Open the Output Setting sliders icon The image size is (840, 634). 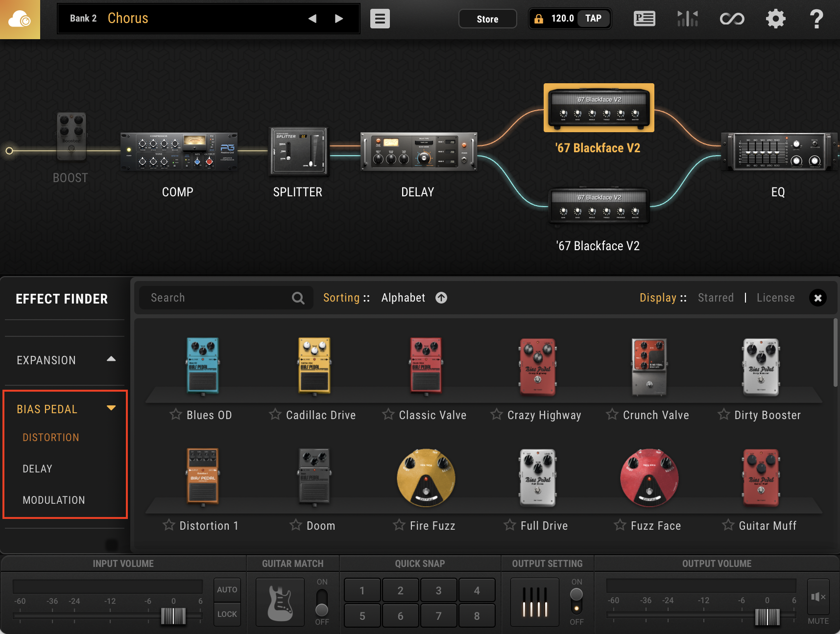tap(535, 602)
